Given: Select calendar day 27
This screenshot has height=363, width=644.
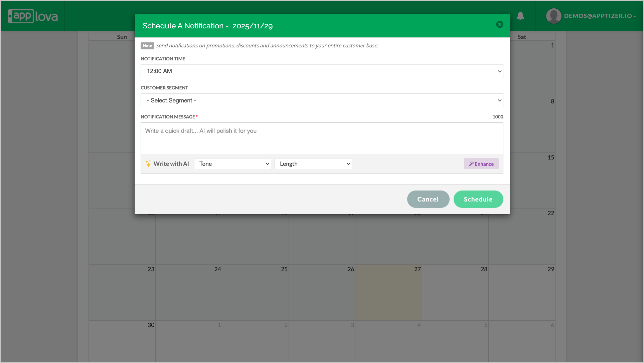Looking at the screenshot, I should [388, 292].
